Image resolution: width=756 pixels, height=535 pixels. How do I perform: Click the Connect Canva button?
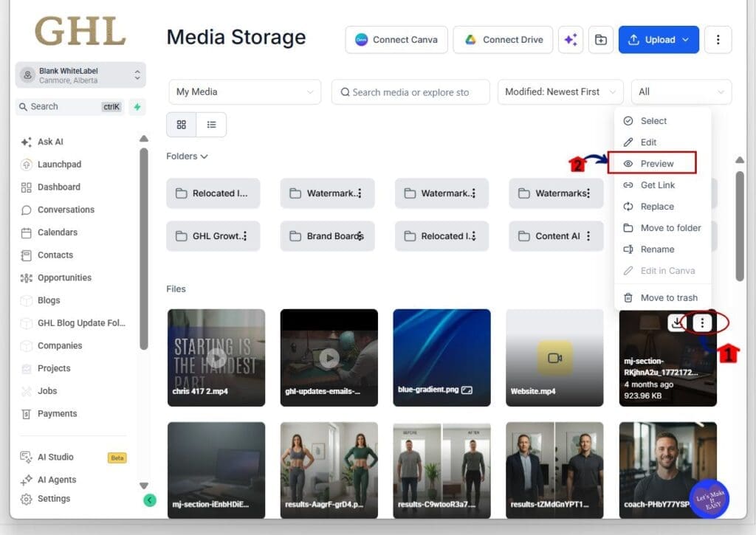(x=396, y=40)
